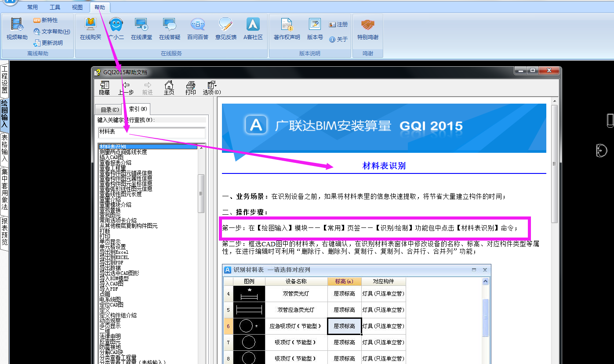Open 特别鸣谢 special thanks

(x=368, y=29)
